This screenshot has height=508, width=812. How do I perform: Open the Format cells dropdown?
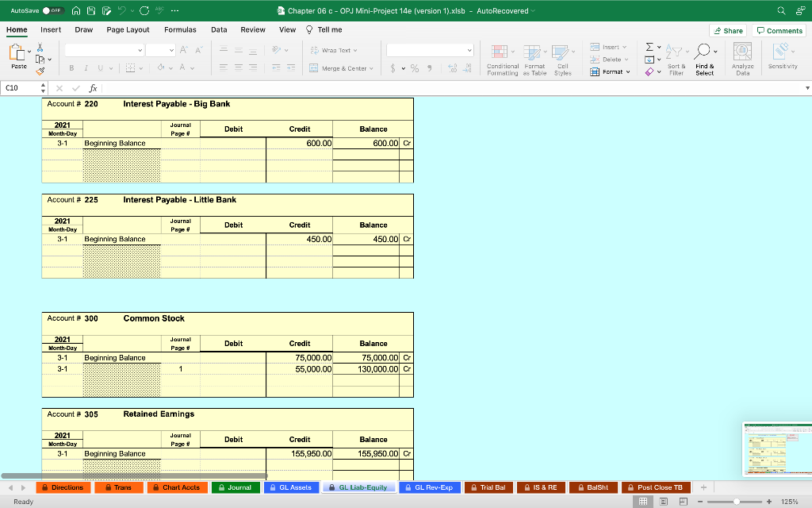coord(610,72)
